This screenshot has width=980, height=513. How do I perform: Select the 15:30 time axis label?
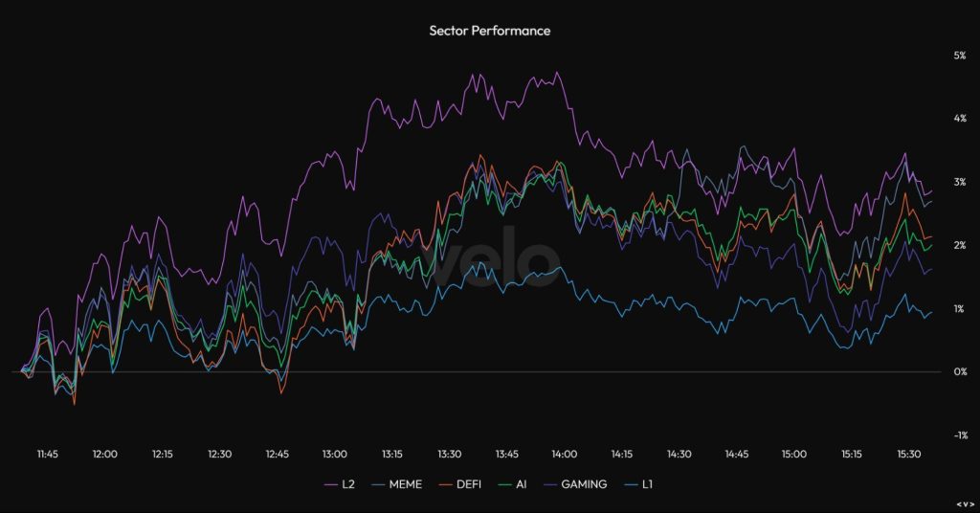click(x=909, y=455)
